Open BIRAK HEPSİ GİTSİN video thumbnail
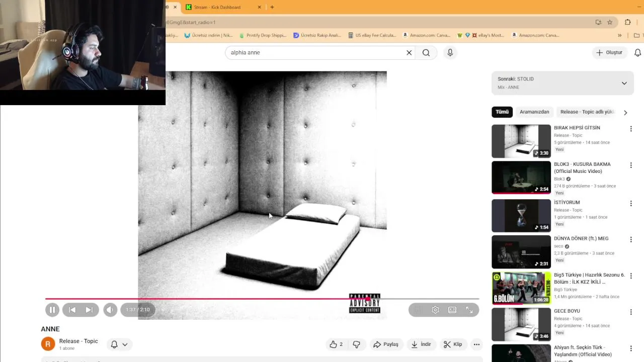 pos(521,141)
